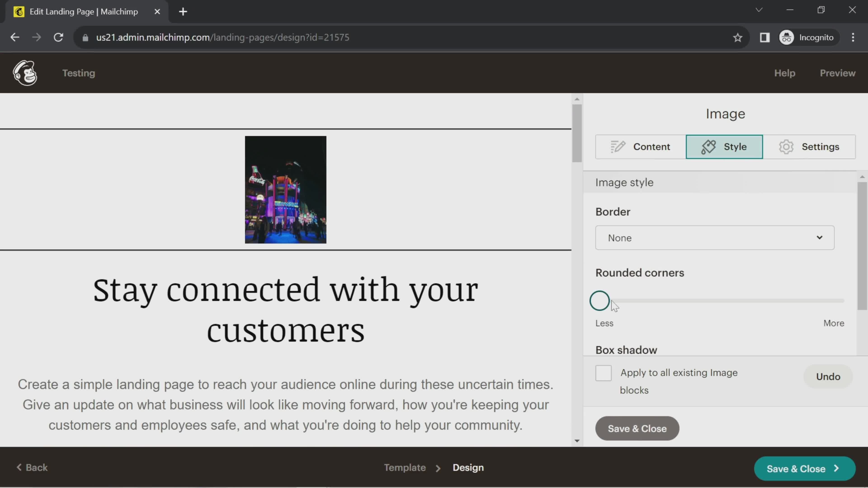This screenshot has height=488, width=868.
Task: Click Save & Close button in panel
Action: coord(637,428)
